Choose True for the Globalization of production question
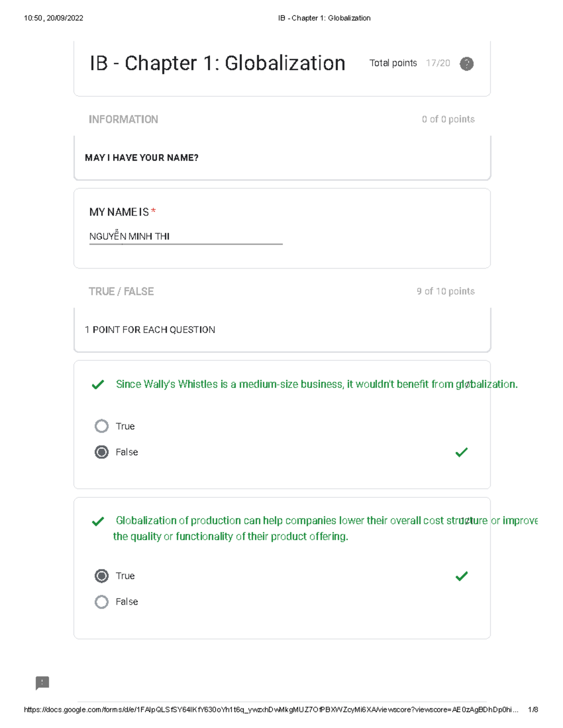 click(102, 576)
